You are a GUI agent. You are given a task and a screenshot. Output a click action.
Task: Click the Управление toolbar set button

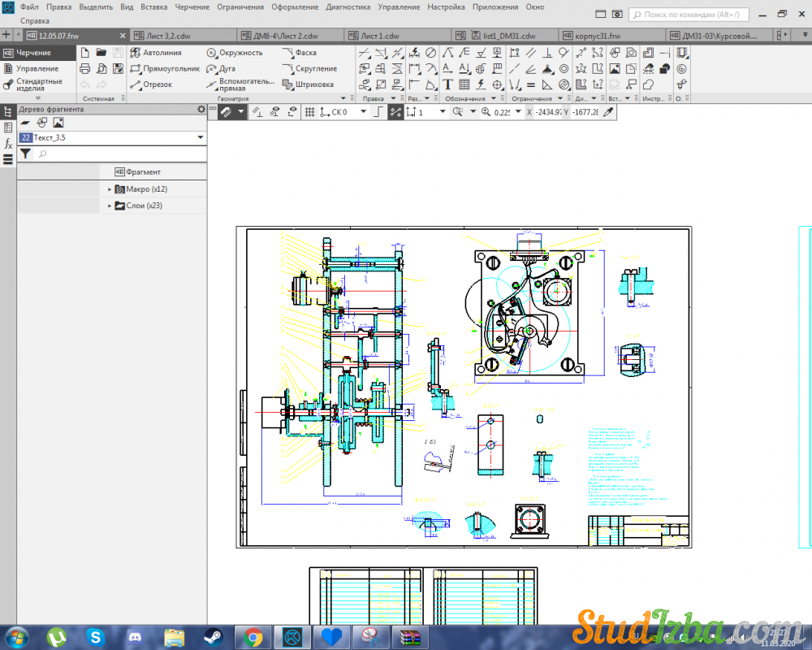point(37,69)
